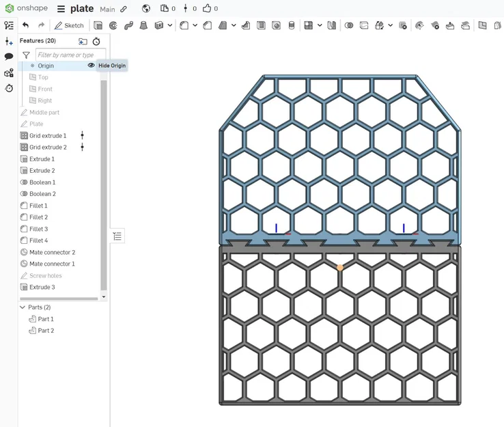The image size is (504, 427).
Task: Click the Extrude tool in toolbar
Action: tap(98, 25)
